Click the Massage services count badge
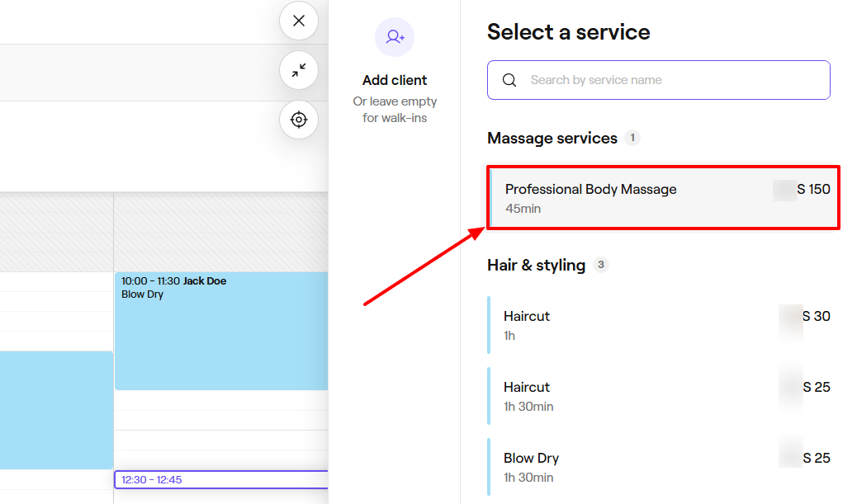 tap(632, 138)
